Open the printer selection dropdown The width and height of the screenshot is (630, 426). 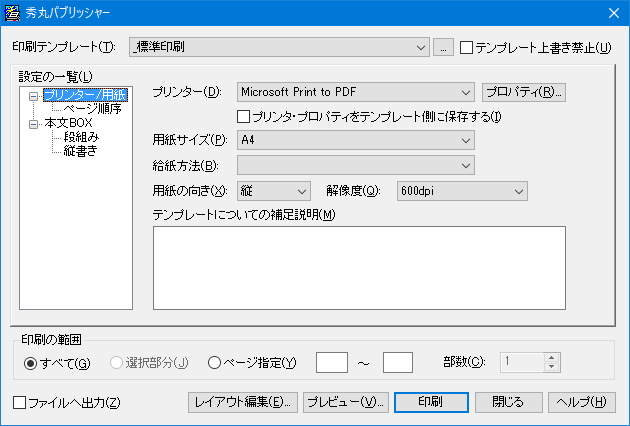click(355, 93)
